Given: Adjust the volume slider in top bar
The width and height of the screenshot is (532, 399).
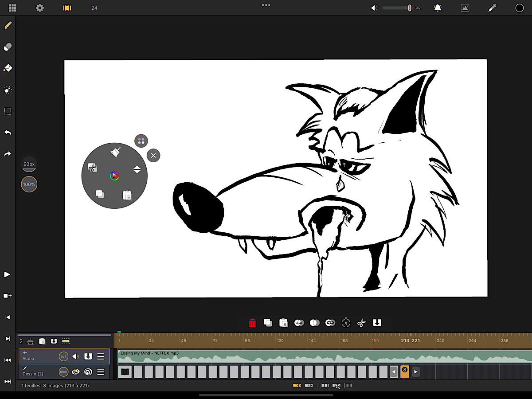Looking at the screenshot, I should (x=396, y=8).
